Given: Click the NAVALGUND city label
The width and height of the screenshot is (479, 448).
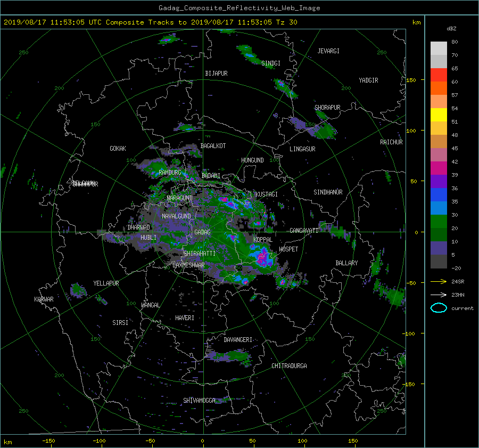Looking at the screenshot, I should point(176,216).
